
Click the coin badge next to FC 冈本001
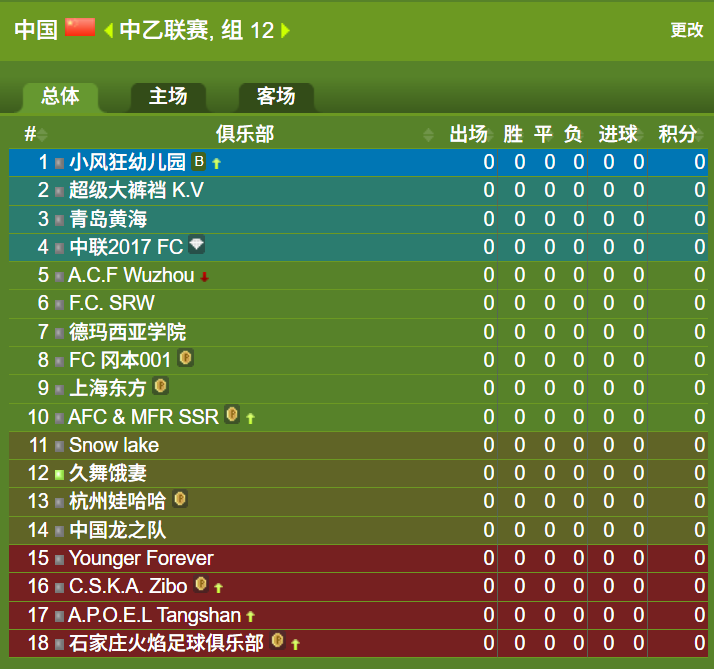click(x=185, y=358)
